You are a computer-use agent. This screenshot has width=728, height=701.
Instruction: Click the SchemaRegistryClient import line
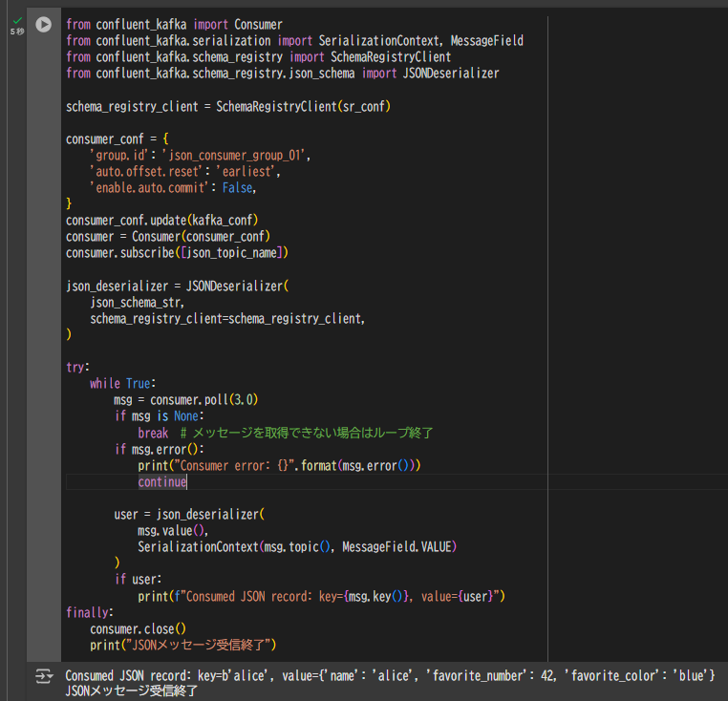pos(258,57)
